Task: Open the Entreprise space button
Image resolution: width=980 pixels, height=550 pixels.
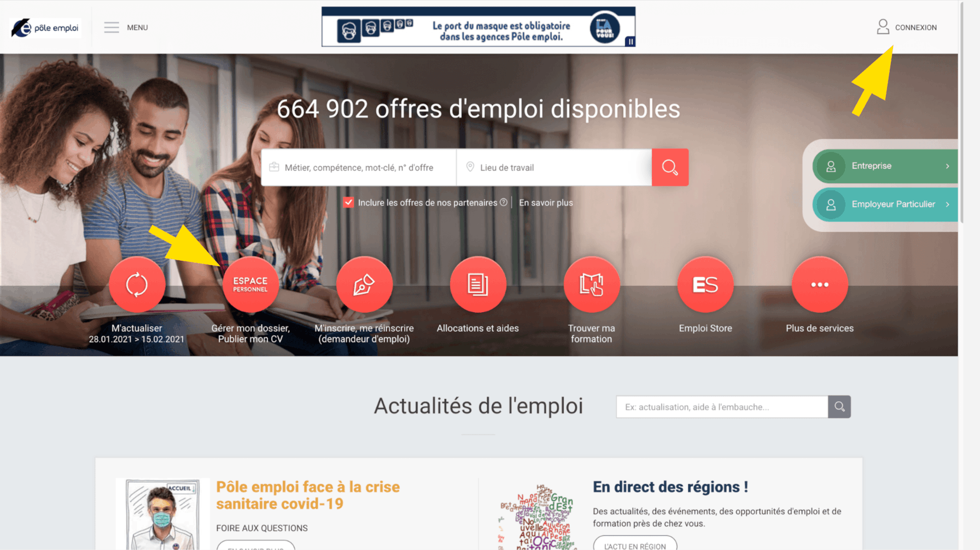Action: tap(885, 166)
